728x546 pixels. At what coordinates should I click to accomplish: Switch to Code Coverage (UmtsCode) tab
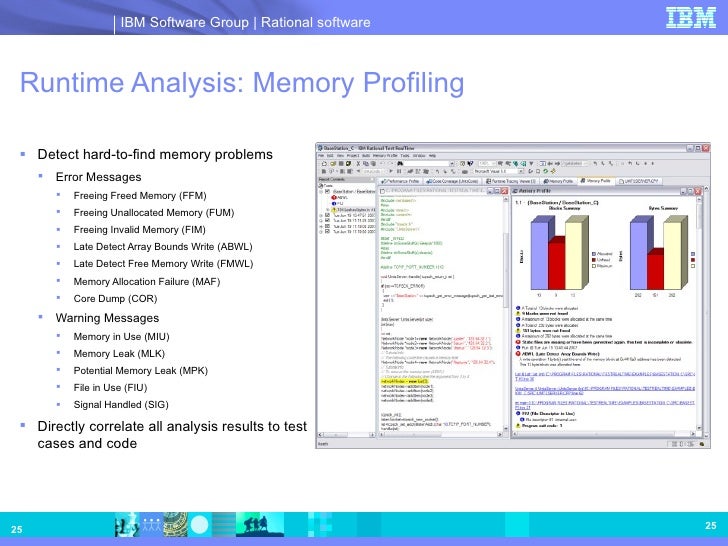pyautogui.click(x=453, y=181)
